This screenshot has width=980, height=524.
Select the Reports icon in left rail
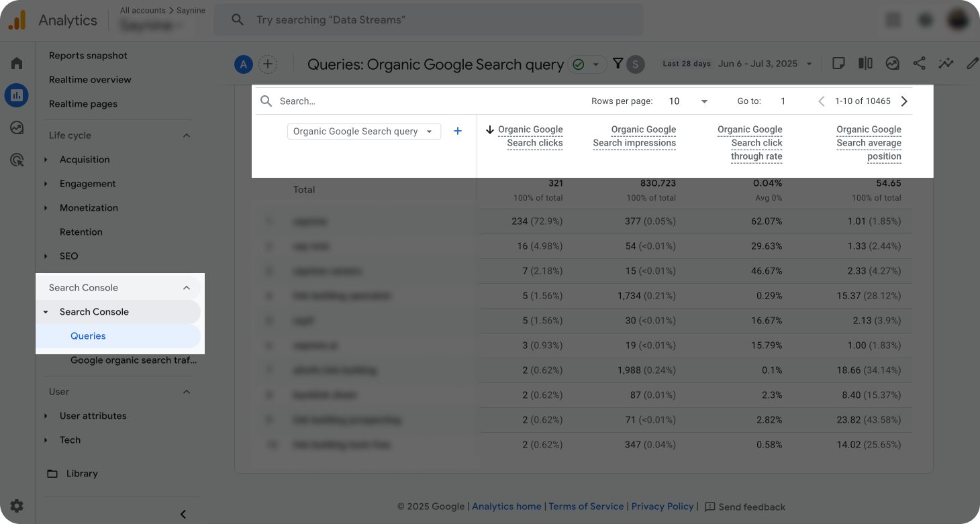click(17, 95)
